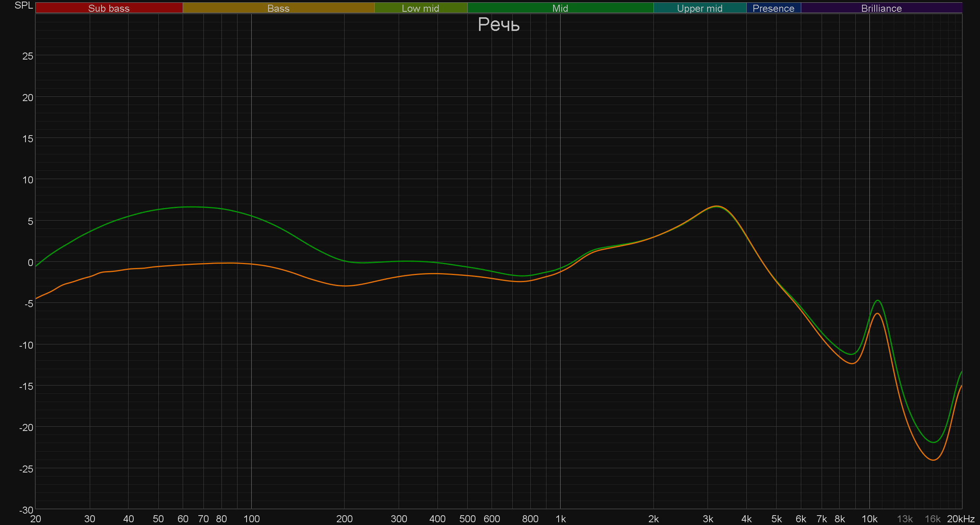This screenshot has width=980, height=525.
Task: Click the Mid frequency band header
Action: (560, 8)
